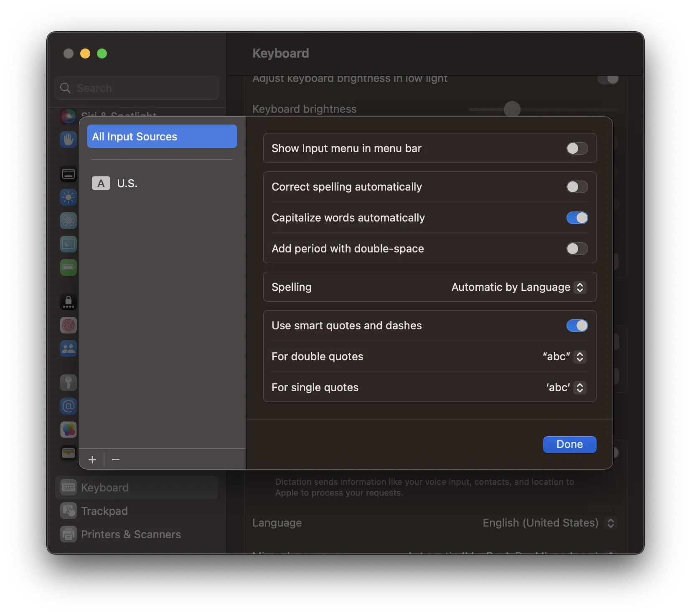Disable Capitalize words automatically
The width and height of the screenshot is (691, 616).
577,218
